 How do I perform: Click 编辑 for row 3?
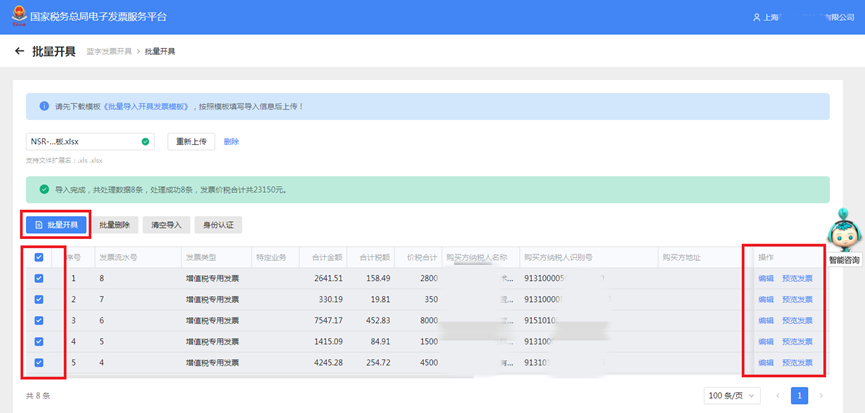pos(766,320)
